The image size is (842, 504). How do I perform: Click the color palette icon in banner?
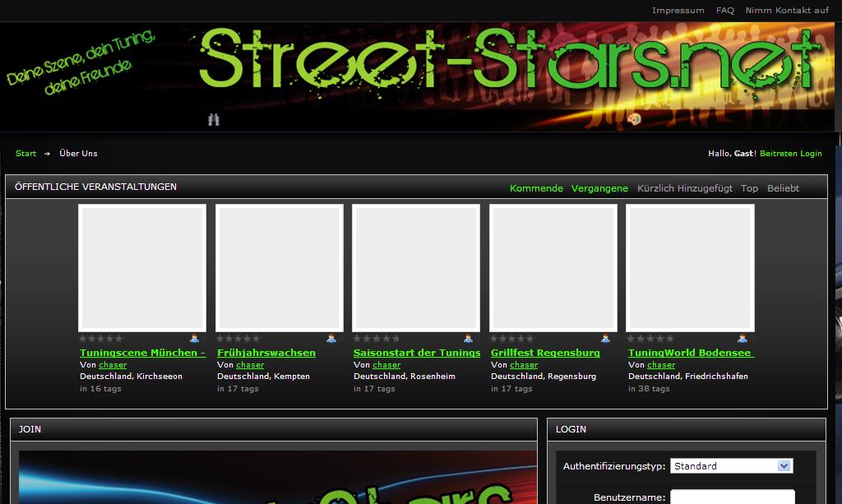coord(634,119)
